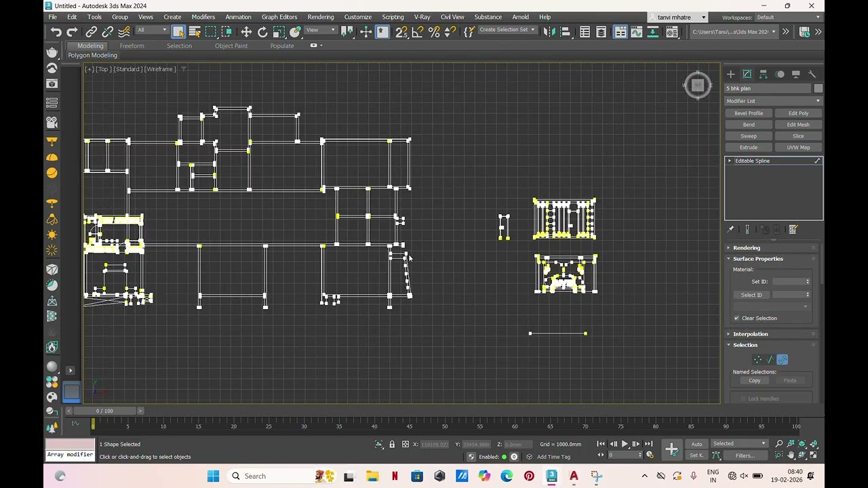Click the time slider 0 / 100 handle
This screenshot has width=868, height=488.
(104, 411)
